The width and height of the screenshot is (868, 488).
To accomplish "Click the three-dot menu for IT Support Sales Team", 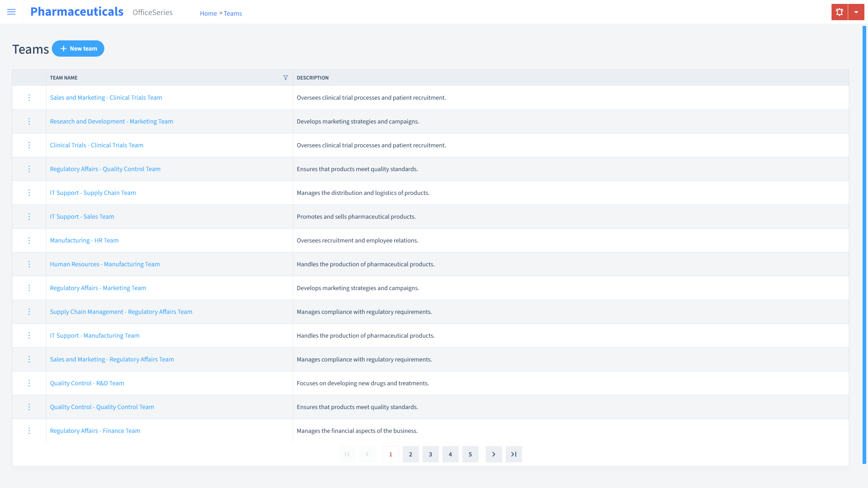I will [x=29, y=216].
